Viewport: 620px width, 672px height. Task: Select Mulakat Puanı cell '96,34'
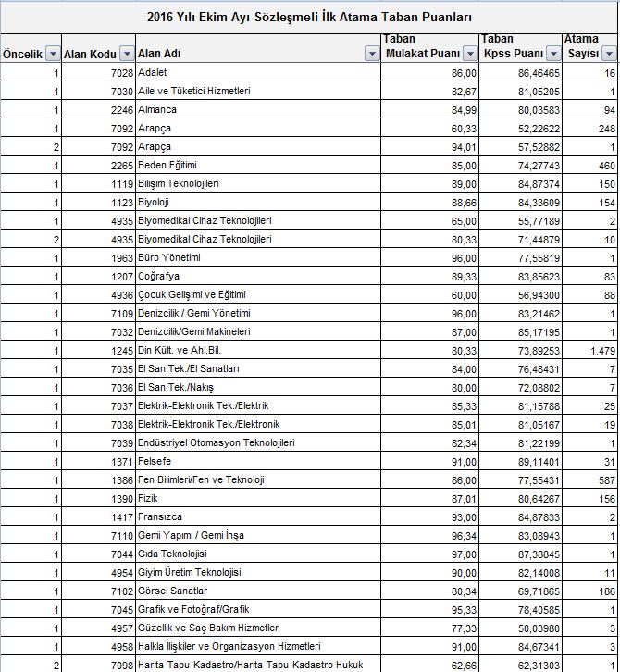tap(429, 535)
